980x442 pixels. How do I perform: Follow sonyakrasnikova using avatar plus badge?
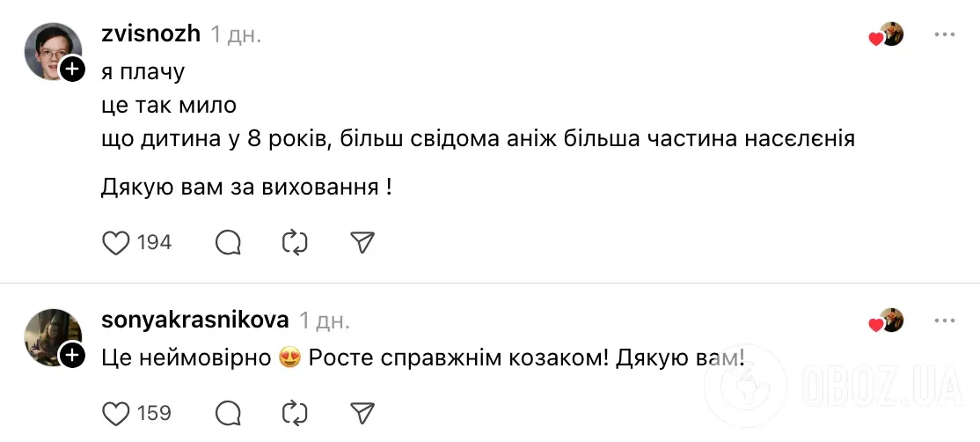(72, 355)
